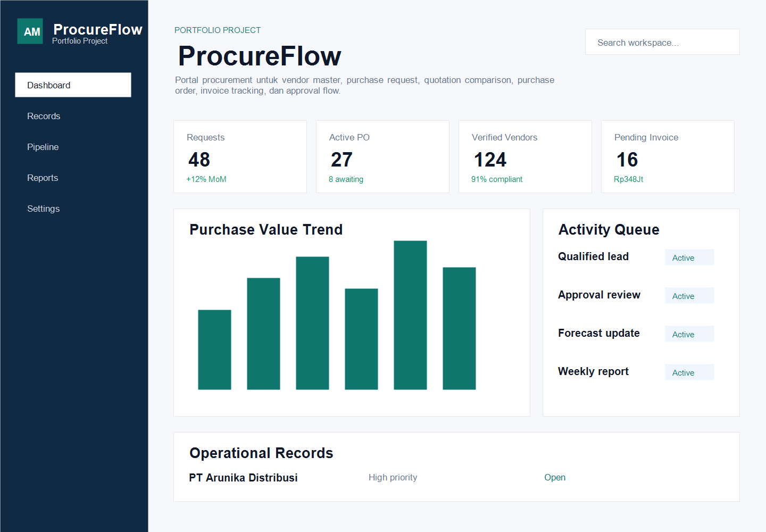Open the Active PO card
Viewport: 766px width, 532px height.
click(x=382, y=157)
